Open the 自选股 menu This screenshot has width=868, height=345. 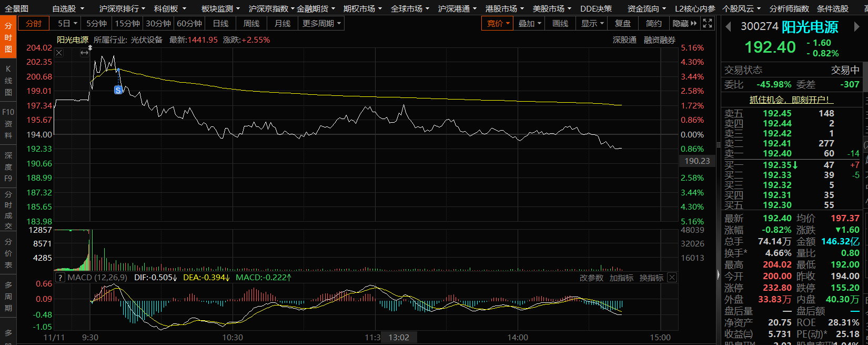(68, 8)
